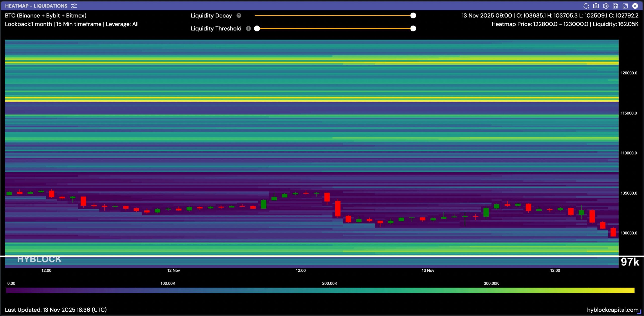Click the last red candle near 100000
This screenshot has height=316, width=644.
click(x=613, y=232)
